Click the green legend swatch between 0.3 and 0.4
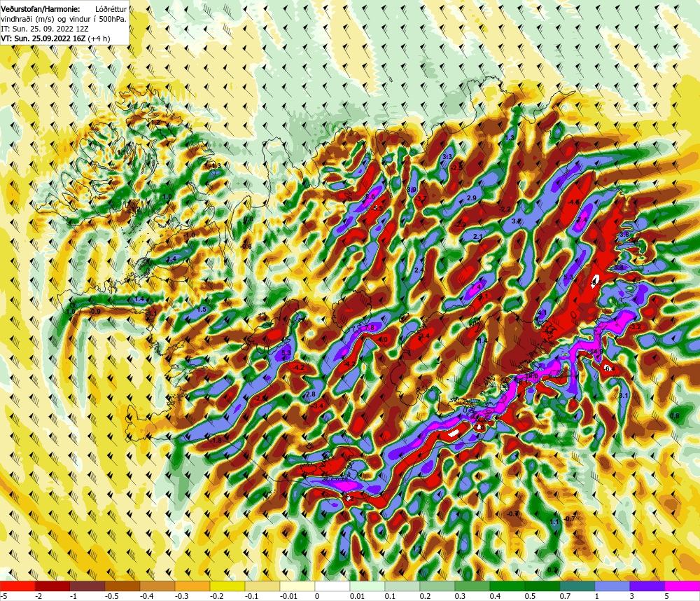This screenshot has width=700, height=601. pos(472,586)
